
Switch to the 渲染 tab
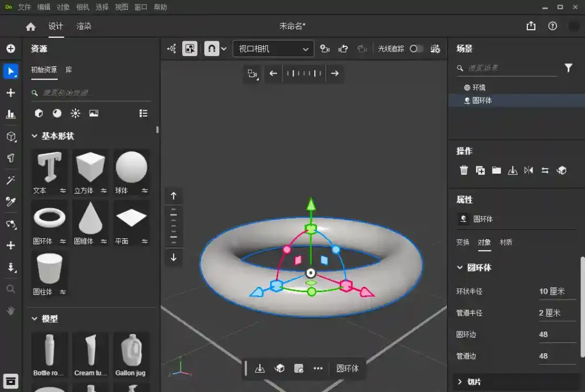(x=83, y=26)
